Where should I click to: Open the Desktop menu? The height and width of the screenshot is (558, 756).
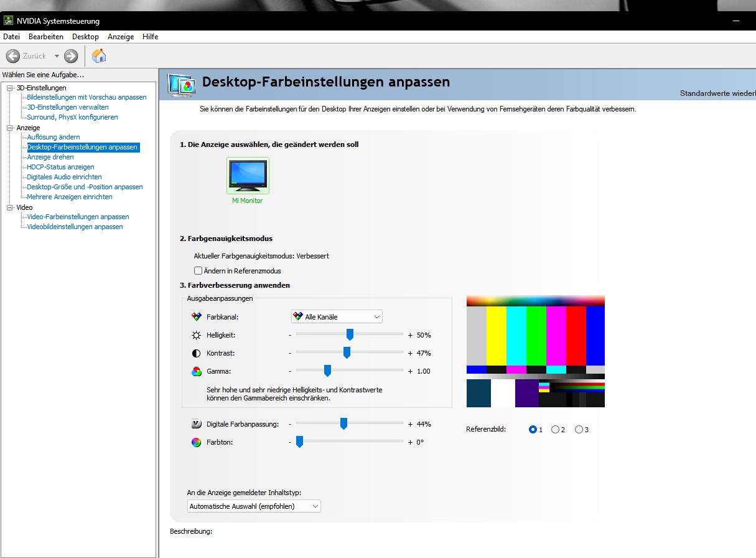[85, 37]
